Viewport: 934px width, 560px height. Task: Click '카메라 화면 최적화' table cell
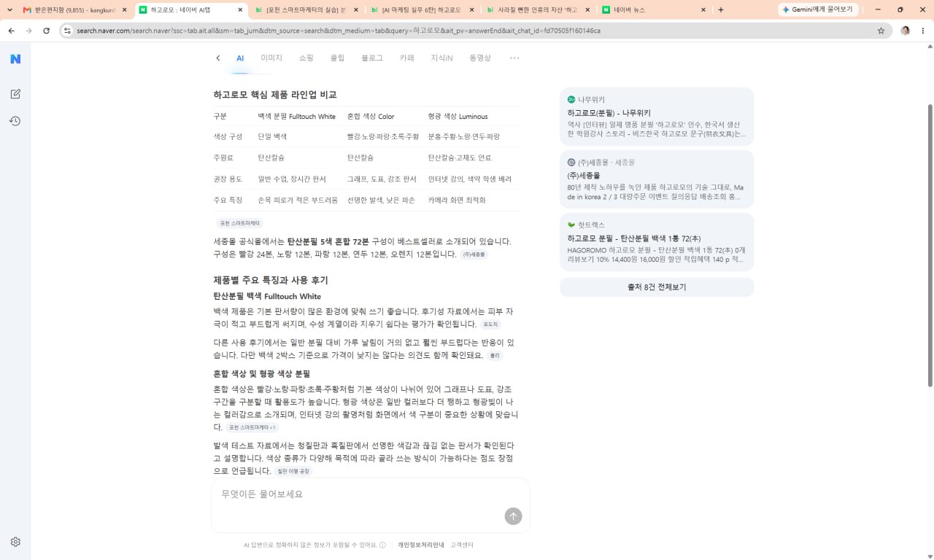coord(457,200)
